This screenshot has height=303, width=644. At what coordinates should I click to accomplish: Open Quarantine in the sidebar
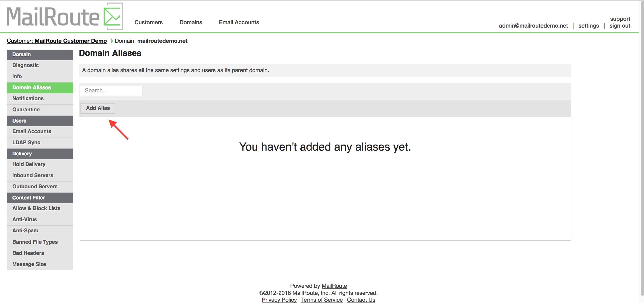tap(40, 110)
